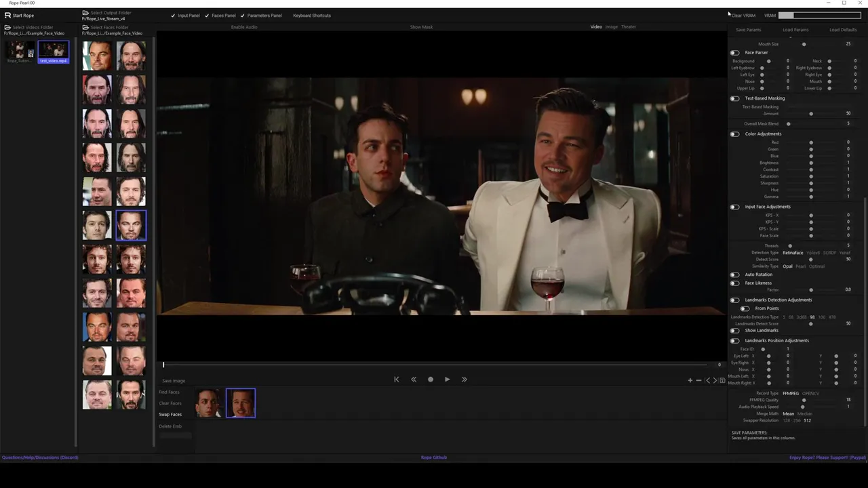
Task: Step forward with the fast-forward icon
Action: point(464,380)
